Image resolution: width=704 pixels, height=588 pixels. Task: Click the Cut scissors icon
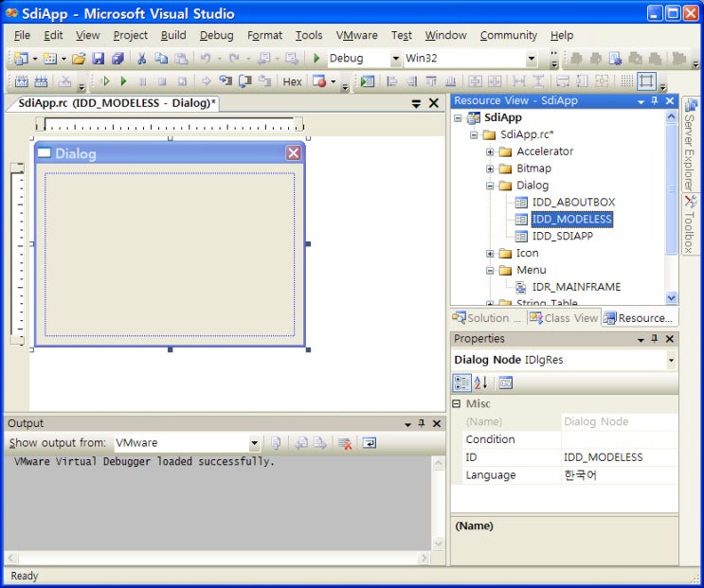point(142,59)
